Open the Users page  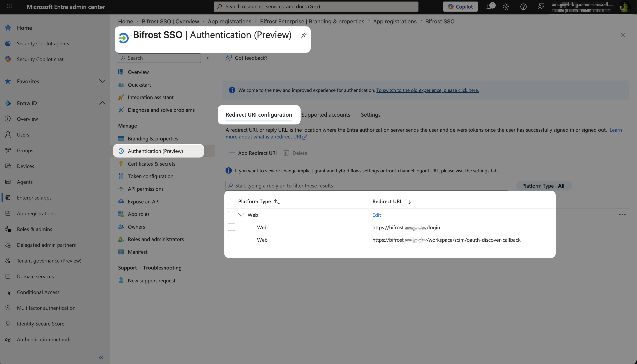click(x=23, y=135)
